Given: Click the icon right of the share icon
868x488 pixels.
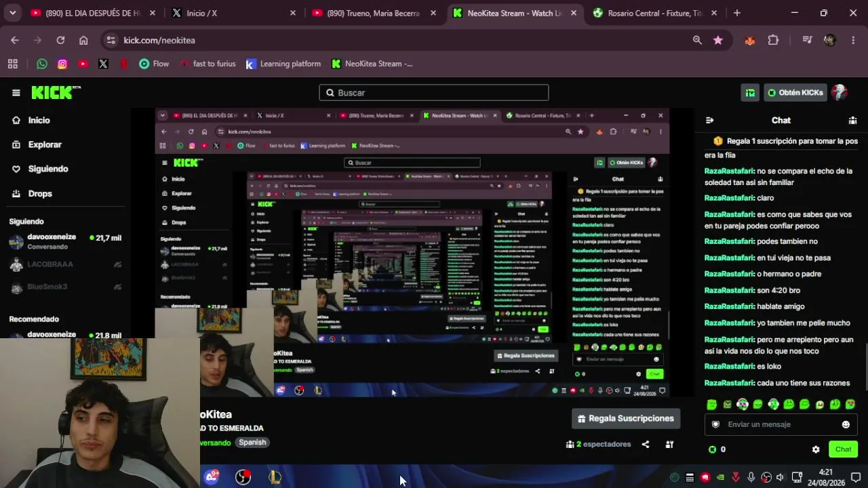Looking at the screenshot, I should coord(669,445).
